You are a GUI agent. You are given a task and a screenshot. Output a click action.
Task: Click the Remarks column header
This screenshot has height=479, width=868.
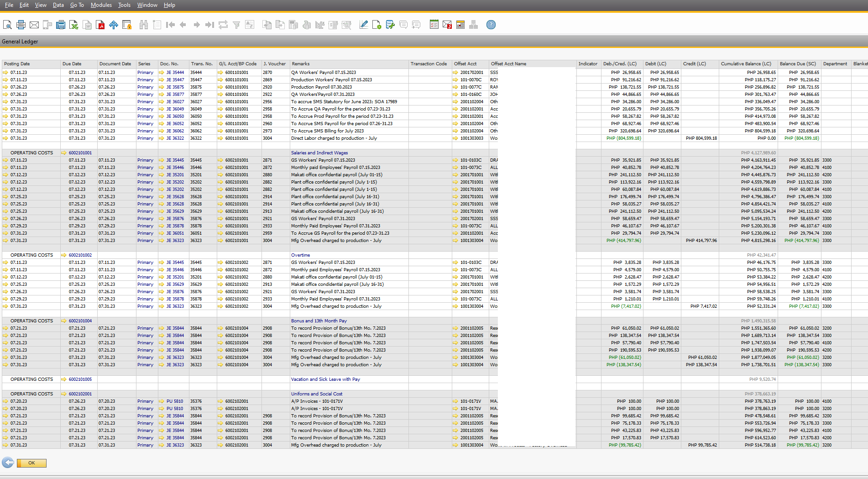click(349, 64)
